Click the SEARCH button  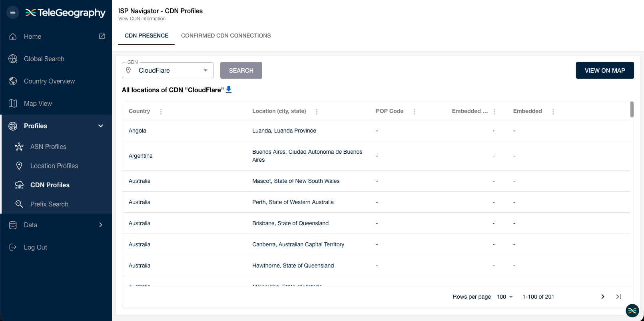point(241,70)
